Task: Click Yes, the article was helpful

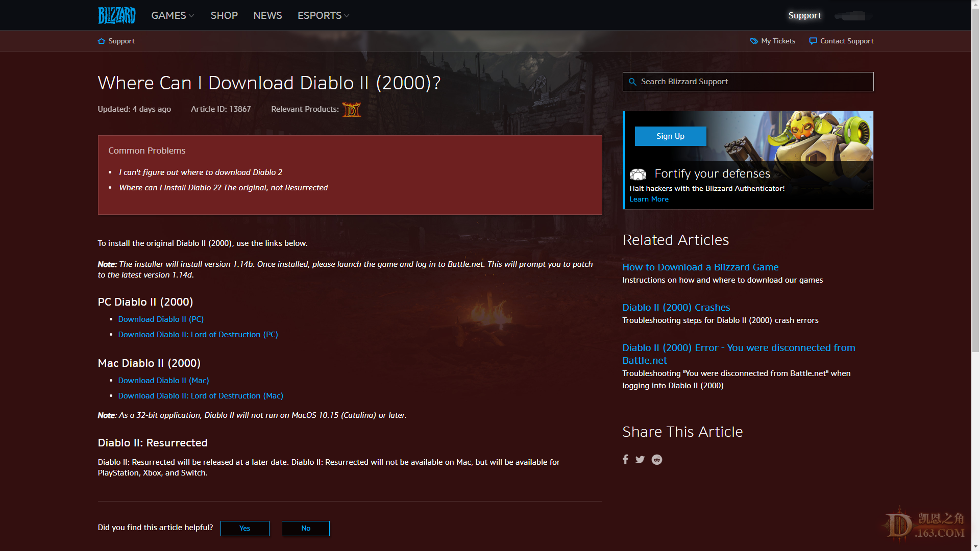Action: pos(244,528)
